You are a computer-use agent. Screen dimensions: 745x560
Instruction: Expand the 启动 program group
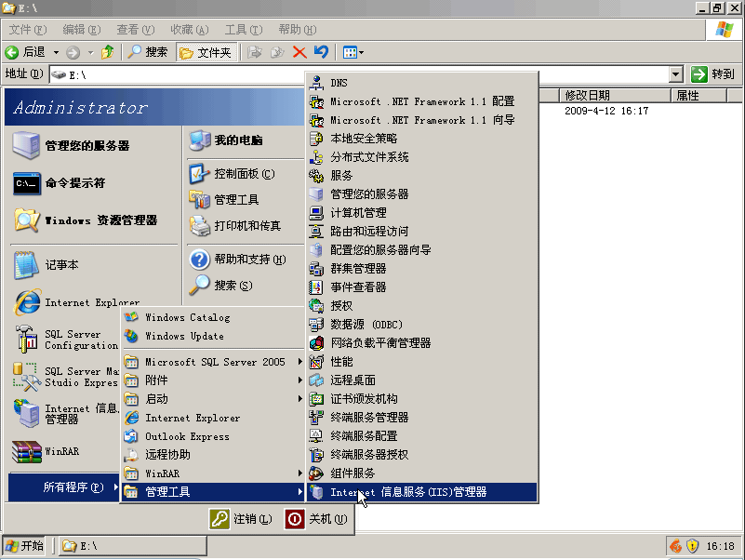click(213, 399)
